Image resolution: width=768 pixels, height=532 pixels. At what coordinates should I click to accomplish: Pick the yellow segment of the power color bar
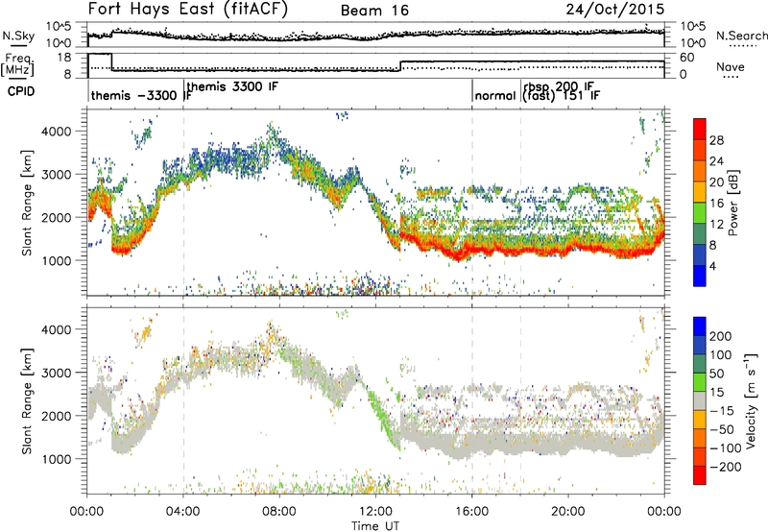point(700,192)
